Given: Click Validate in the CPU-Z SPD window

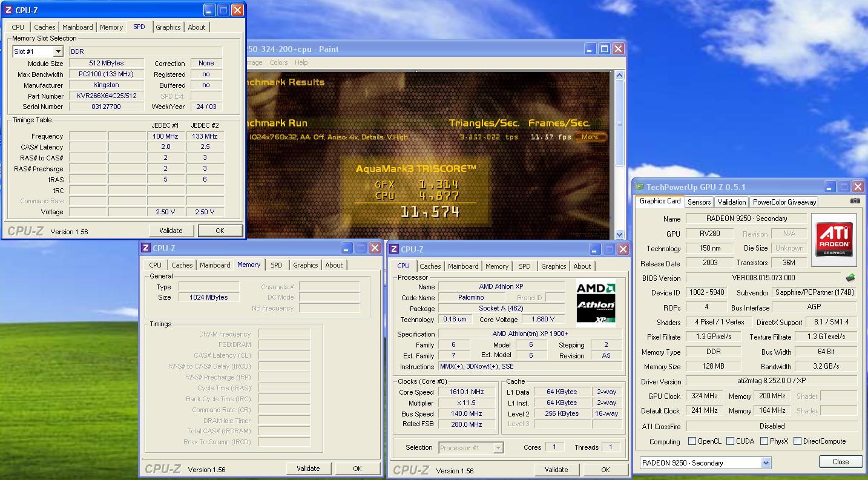Looking at the screenshot, I should pyautogui.click(x=171, y=231).
